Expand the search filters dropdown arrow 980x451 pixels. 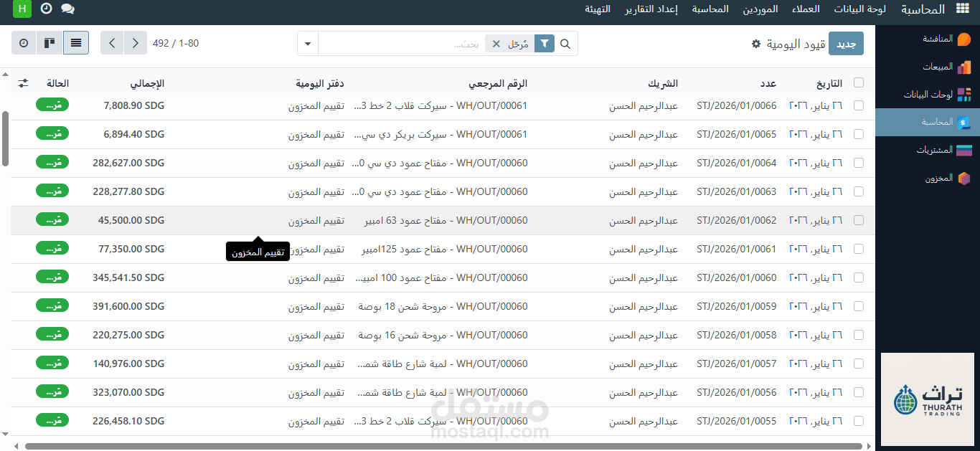(307, 43)
